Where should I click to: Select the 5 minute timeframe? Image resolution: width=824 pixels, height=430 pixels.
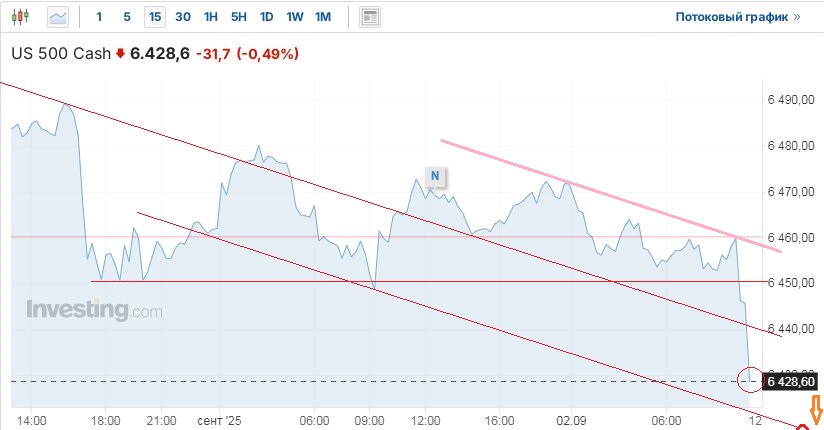pos(126,17)
